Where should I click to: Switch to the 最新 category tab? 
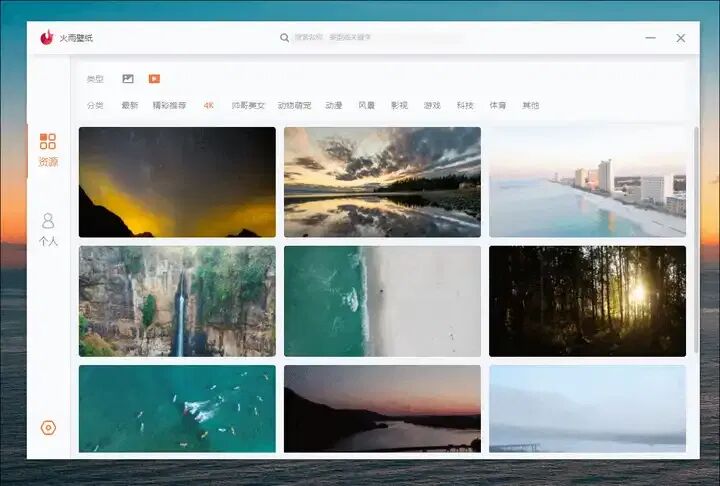click(x=129, y=105)
